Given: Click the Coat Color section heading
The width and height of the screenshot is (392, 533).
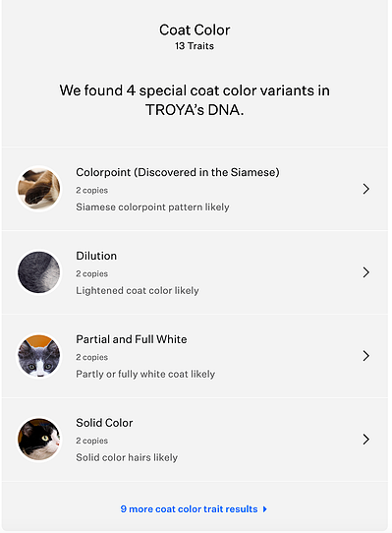Looking at the screenshot, I should [195, 30].
